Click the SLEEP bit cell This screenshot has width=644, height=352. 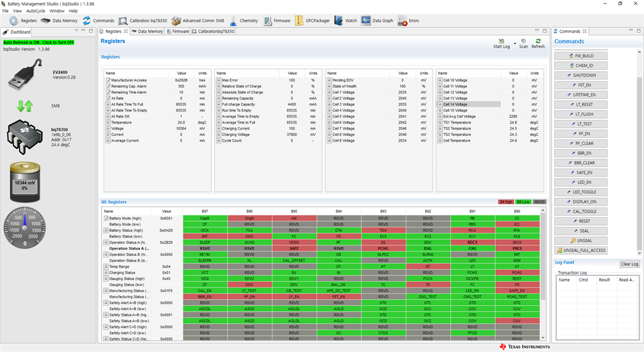[x=205, y=243]
